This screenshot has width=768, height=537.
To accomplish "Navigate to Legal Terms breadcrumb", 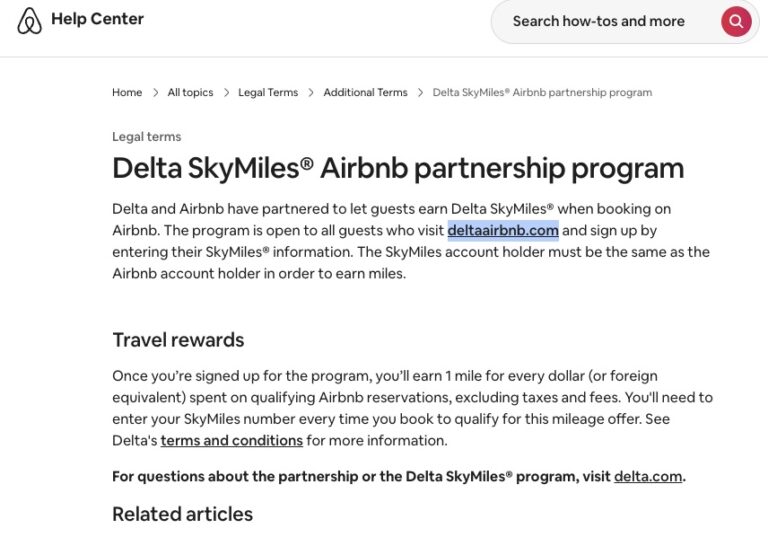I will 268,93.
